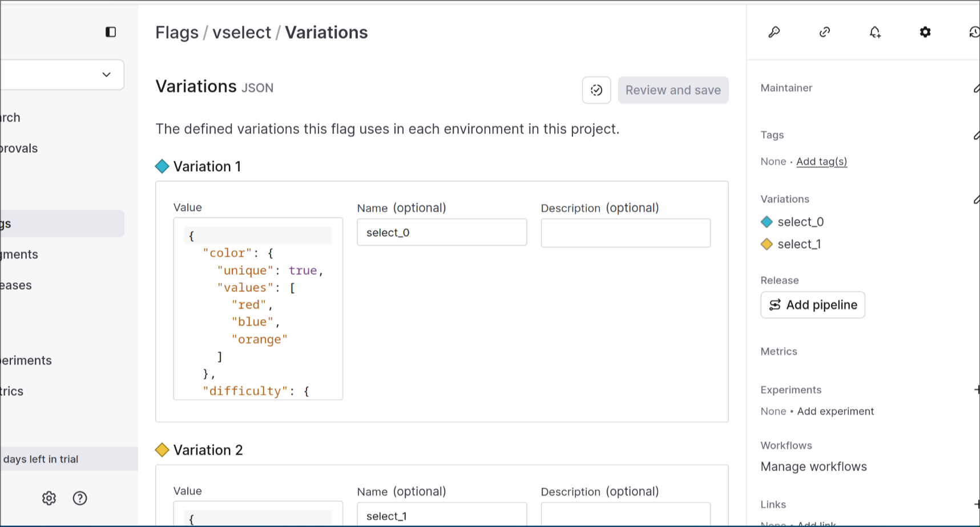Click the Variation 1 Name field select_0
Image resolution: width=980 pixels, height=527 pixels.
[x=442, y=233]
